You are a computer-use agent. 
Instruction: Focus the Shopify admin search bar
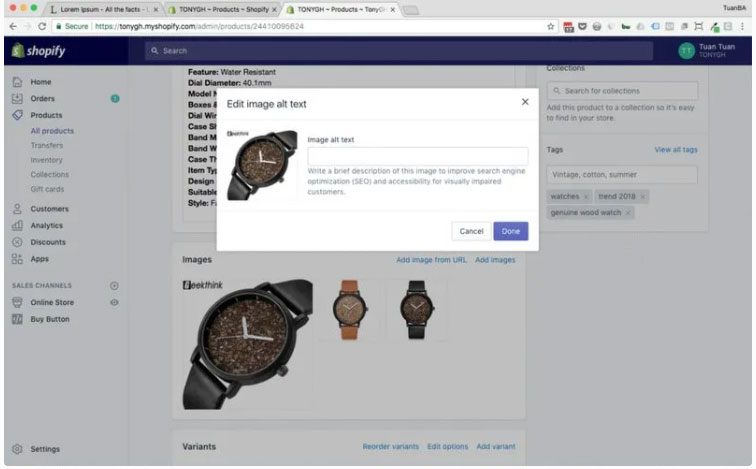coord(399,51)
